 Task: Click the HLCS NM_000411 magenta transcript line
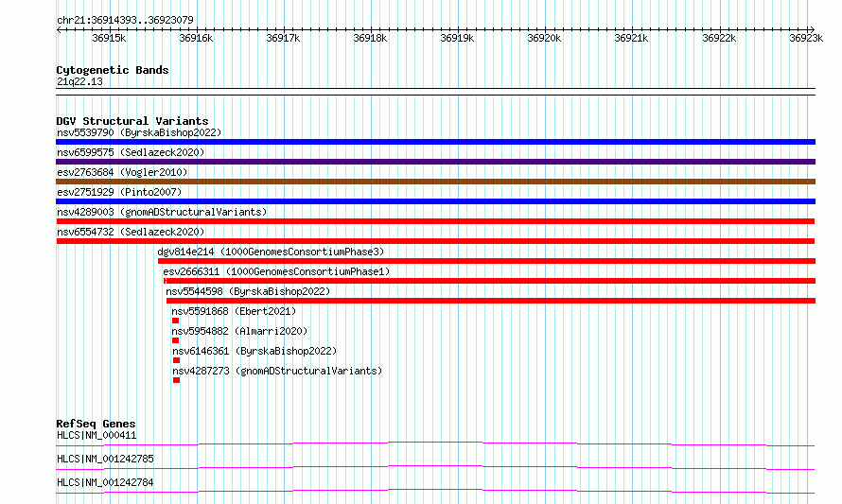point(435,443)
